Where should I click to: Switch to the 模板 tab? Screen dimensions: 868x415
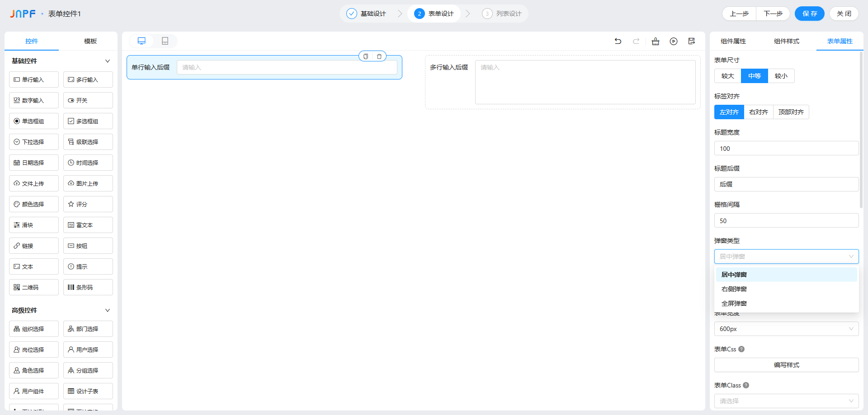point(90,41)
